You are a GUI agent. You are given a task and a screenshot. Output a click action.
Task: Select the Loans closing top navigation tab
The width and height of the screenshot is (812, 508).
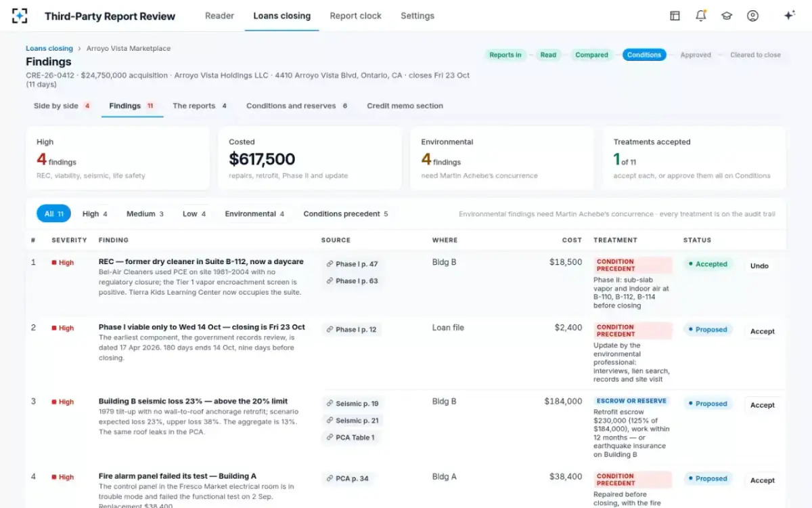pyautogui.click(x=281, y=16)
